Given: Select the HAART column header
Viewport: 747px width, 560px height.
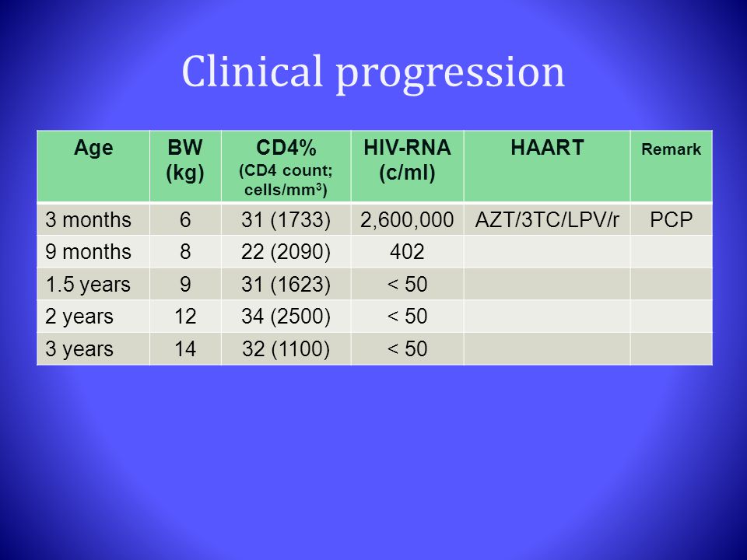Looking at the screenshot, I should pos(547,166).
